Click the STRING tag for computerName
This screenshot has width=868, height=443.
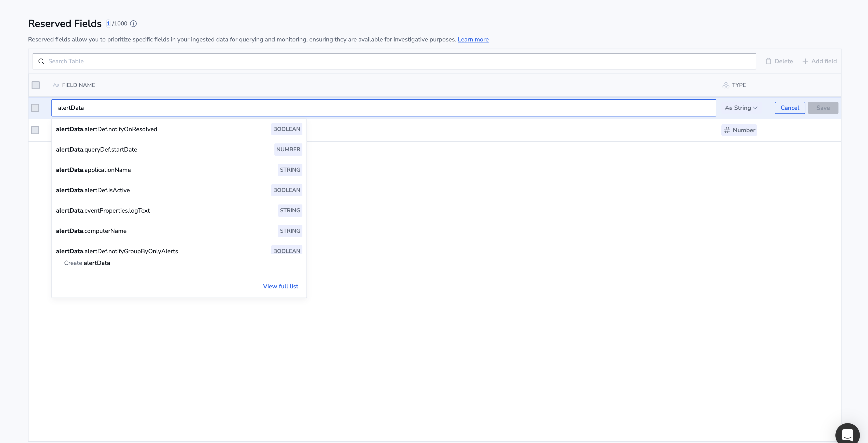290,231
